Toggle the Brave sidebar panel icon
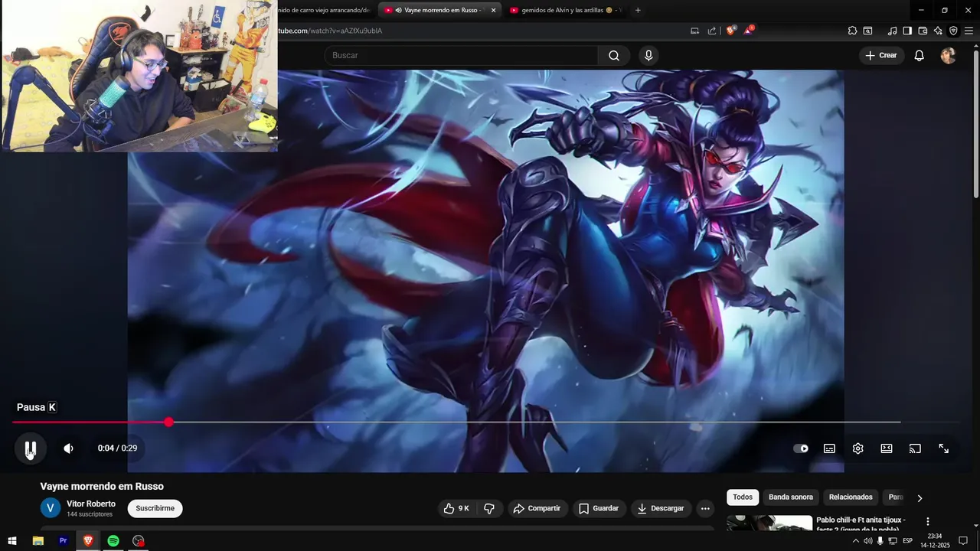 [907, 31]
